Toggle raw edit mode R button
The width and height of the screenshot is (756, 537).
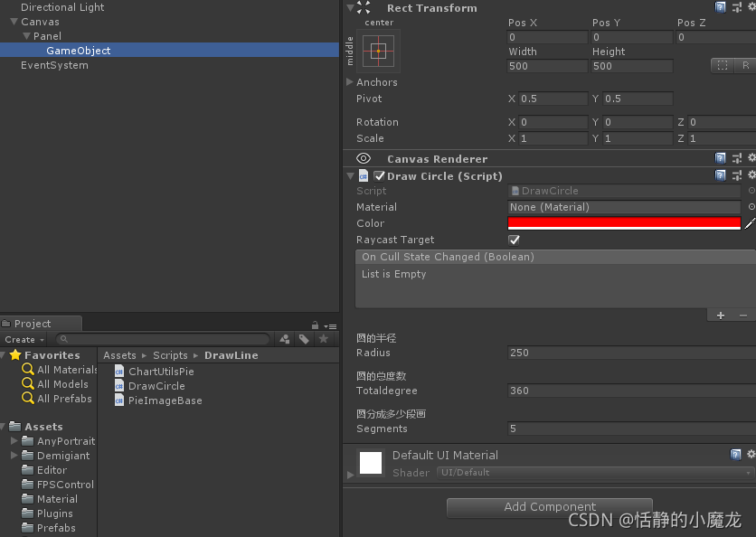(x=745, y=66)
